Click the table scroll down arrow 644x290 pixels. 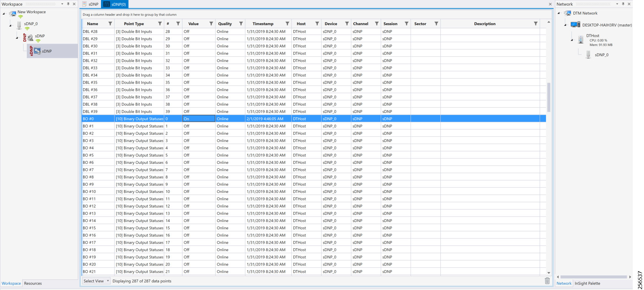(549, 273)
